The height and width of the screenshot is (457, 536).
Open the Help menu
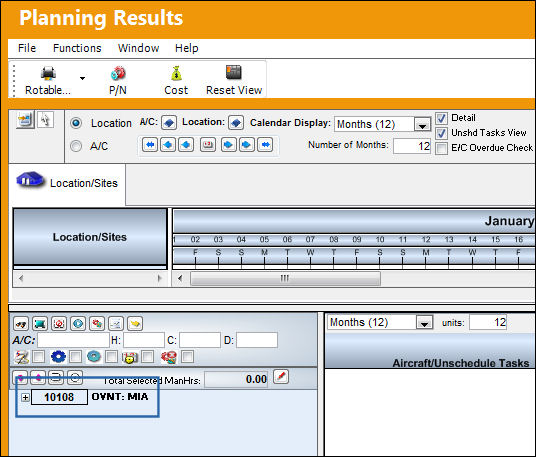point(187,48)
